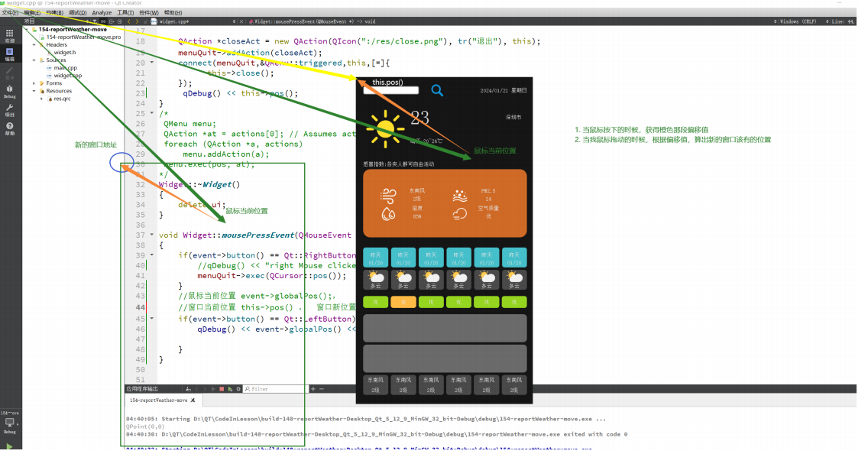Screen dimensions: 868x467
Task: Click the split pane icon in project pane
Action: click(112, 21)
